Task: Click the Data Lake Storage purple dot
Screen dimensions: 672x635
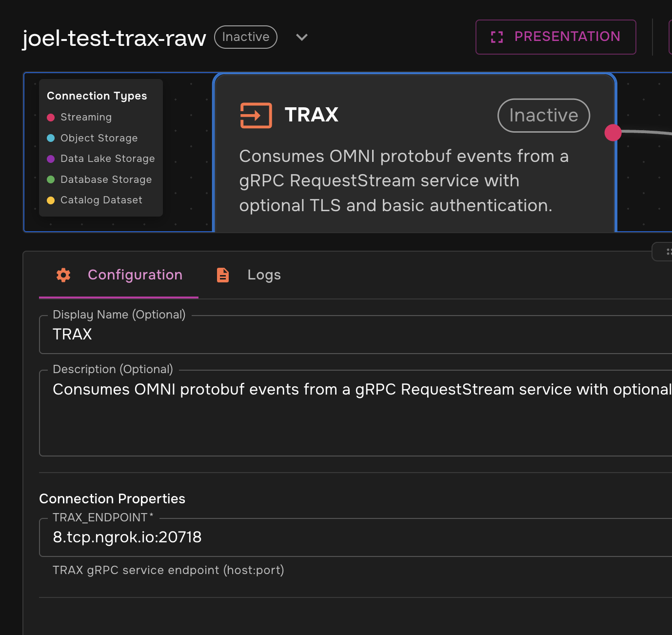Action: pyautogui.click(x=51, y=159)
